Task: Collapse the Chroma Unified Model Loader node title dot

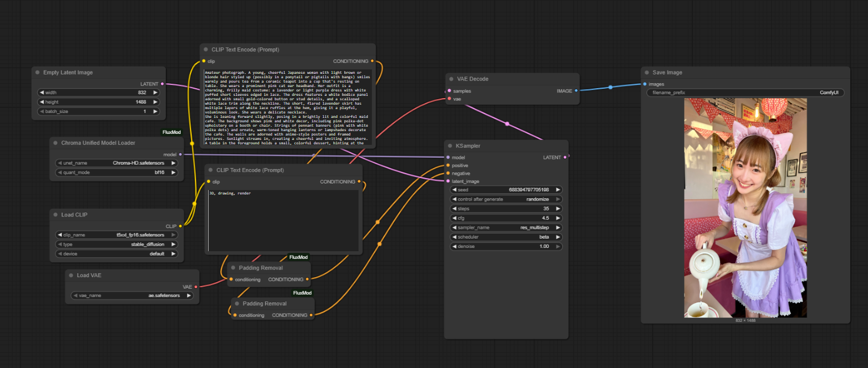Action: click(56, 143)
